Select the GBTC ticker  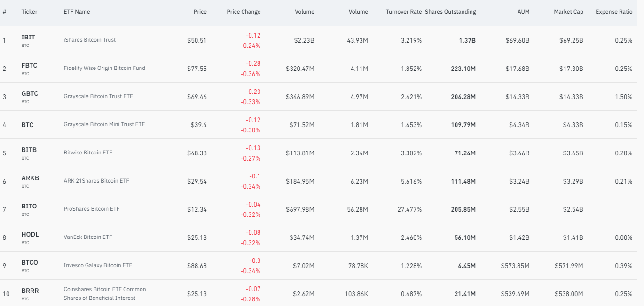(x=30, y=93)
